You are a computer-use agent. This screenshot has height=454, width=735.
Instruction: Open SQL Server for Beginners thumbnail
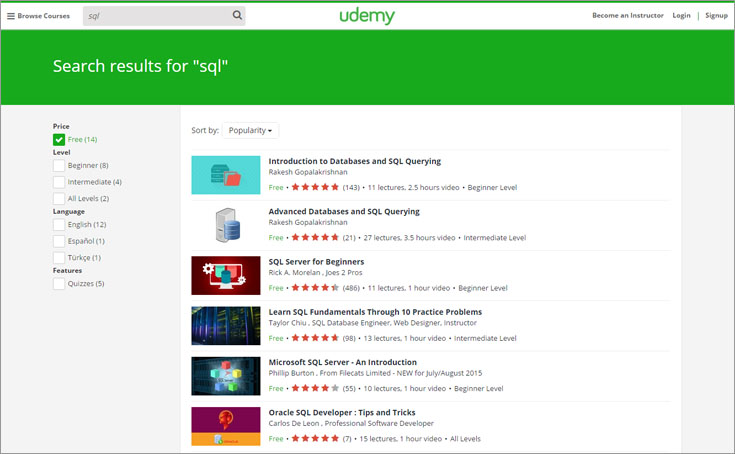(225, 275)
